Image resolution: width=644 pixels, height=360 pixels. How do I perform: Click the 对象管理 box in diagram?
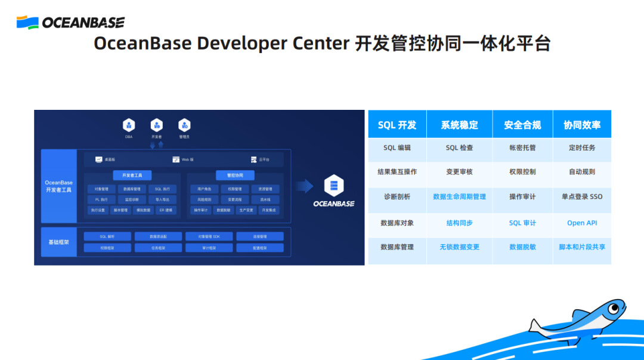point(101,189)
